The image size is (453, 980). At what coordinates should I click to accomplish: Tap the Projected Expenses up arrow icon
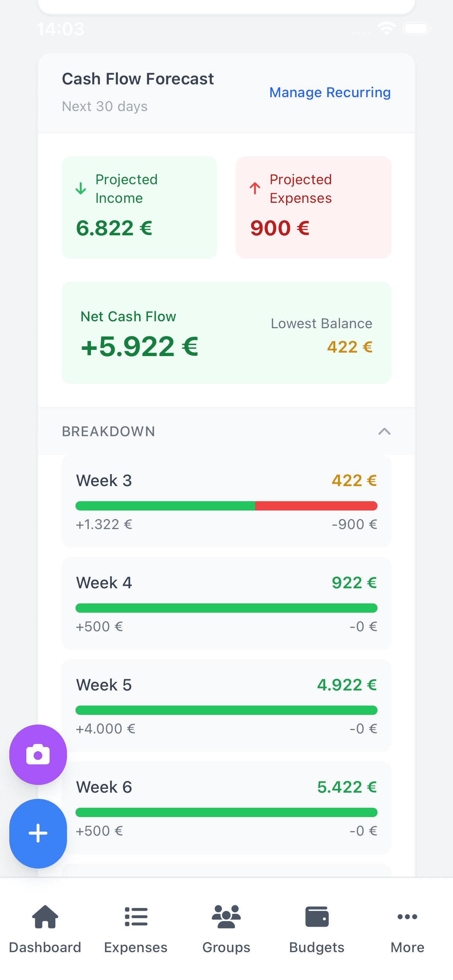coord(254,188)
